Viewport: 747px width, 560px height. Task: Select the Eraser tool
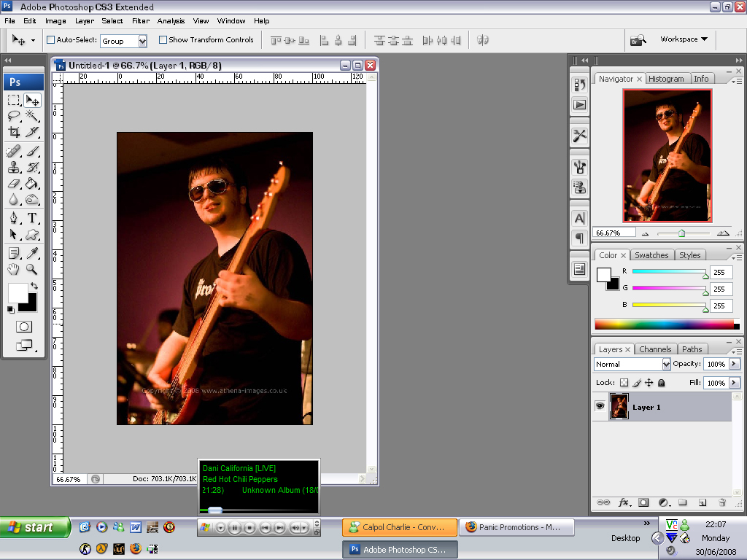coord(14,184)
